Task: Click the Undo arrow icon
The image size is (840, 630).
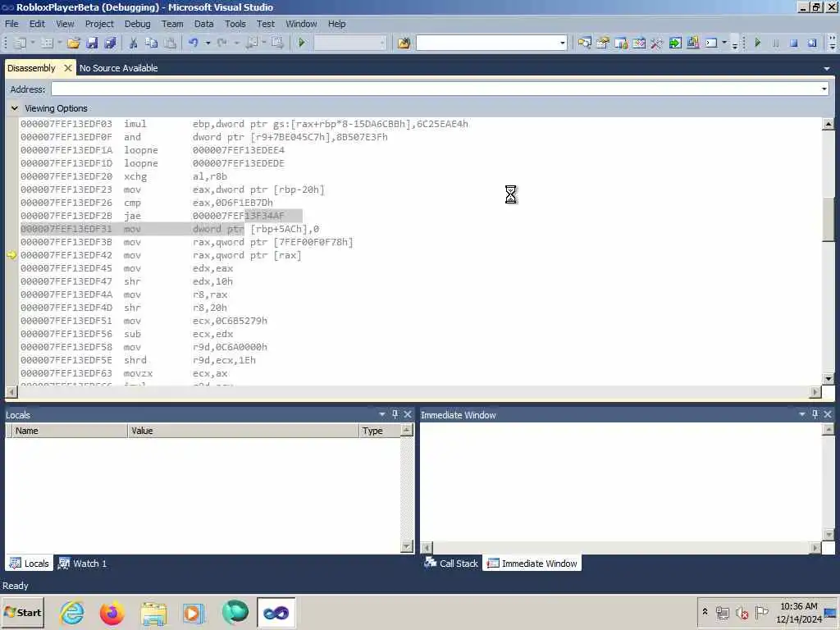Action: click(194, 43)
